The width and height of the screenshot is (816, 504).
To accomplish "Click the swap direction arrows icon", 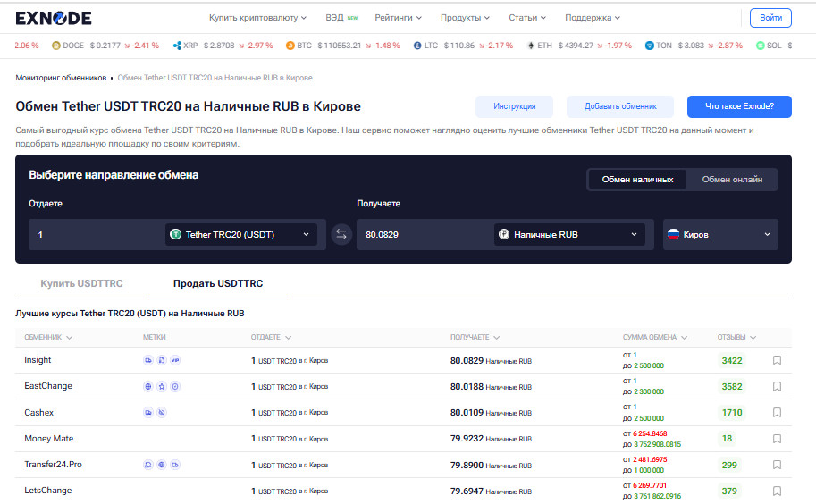I will (341, 235).
